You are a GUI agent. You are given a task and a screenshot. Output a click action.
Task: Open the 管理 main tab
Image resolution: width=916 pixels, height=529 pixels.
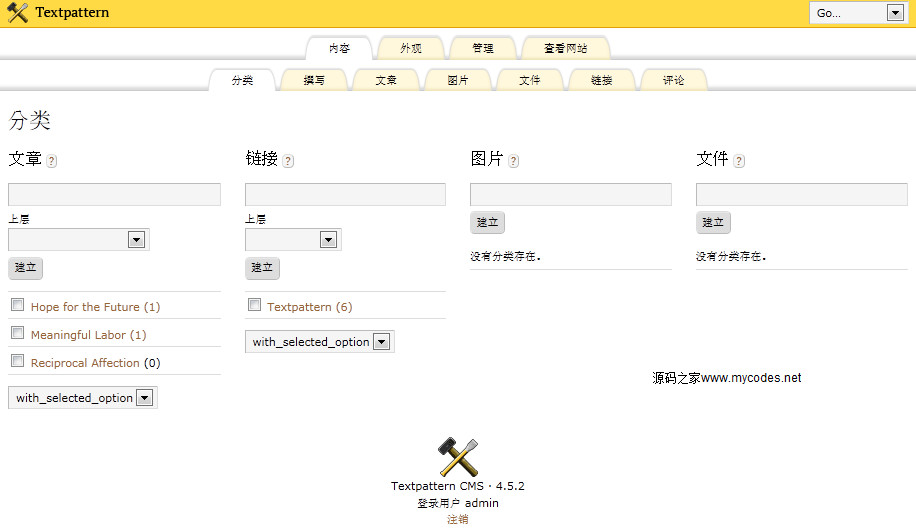(x=483, y=48)
